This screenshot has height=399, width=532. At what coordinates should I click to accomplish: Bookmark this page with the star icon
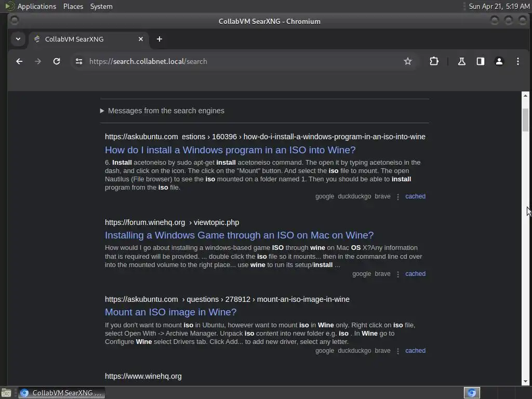(x=408, y=61)
